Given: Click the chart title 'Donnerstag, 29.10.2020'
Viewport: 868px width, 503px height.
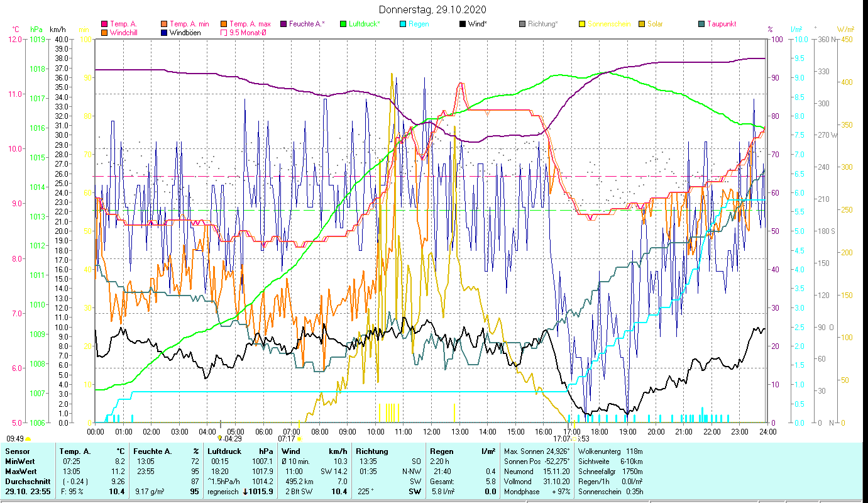Looking at the screenshot, I should point(433,10).
